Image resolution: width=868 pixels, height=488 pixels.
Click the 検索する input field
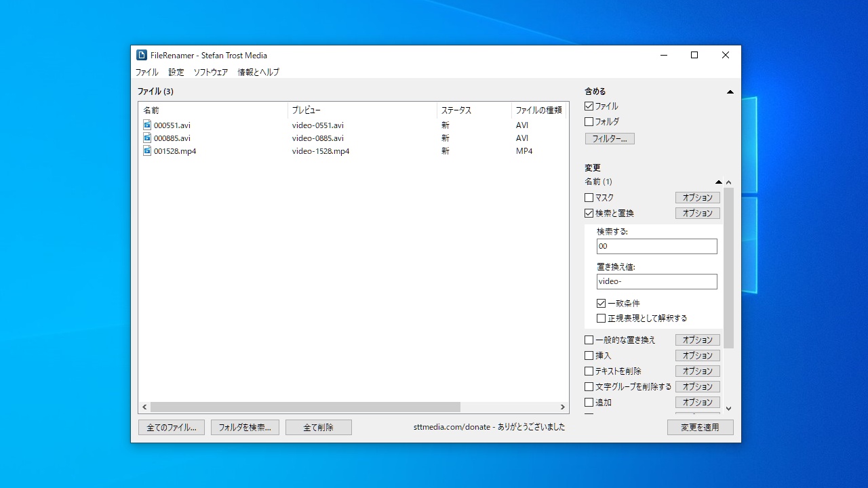[656, 247]
